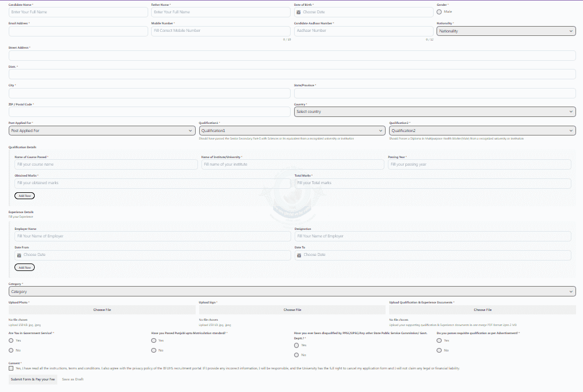The width and height of the screenshot is (583, 392).
Task: Click the Candidate Aadhaar Number field
Action: pyautogui.click(x=364, y=31)
